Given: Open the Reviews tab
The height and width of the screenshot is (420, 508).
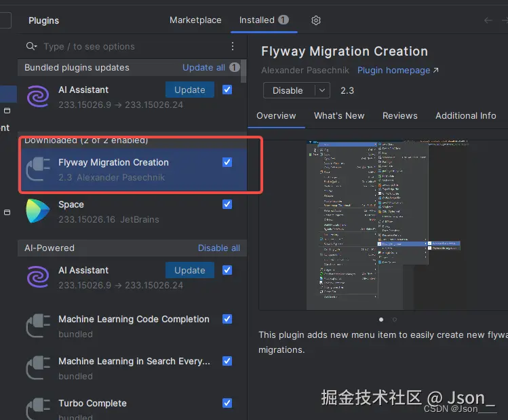Looking at the screenshot, I should point(399,116).
